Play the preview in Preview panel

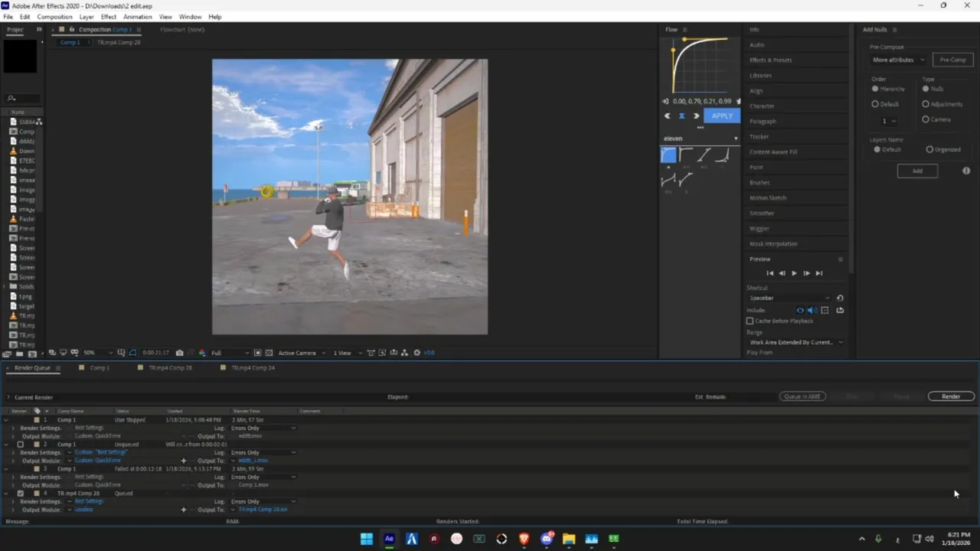pyautogui.click(x=794, y=273)
